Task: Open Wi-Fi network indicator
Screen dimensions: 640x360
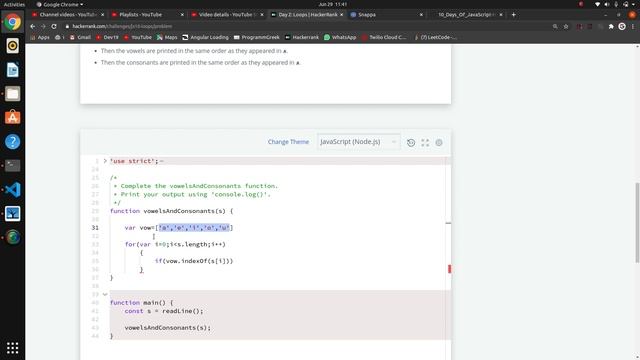Action: [598, 4]
